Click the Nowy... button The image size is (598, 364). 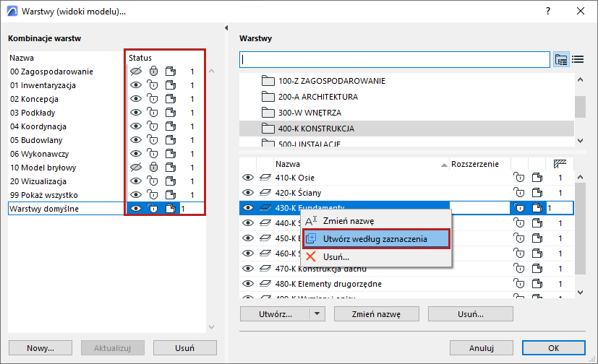coord(40,347)
